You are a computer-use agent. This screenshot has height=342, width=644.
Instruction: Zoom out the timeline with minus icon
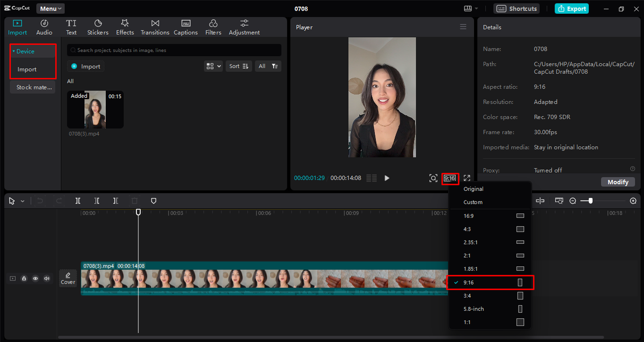(x=573, y=200)
